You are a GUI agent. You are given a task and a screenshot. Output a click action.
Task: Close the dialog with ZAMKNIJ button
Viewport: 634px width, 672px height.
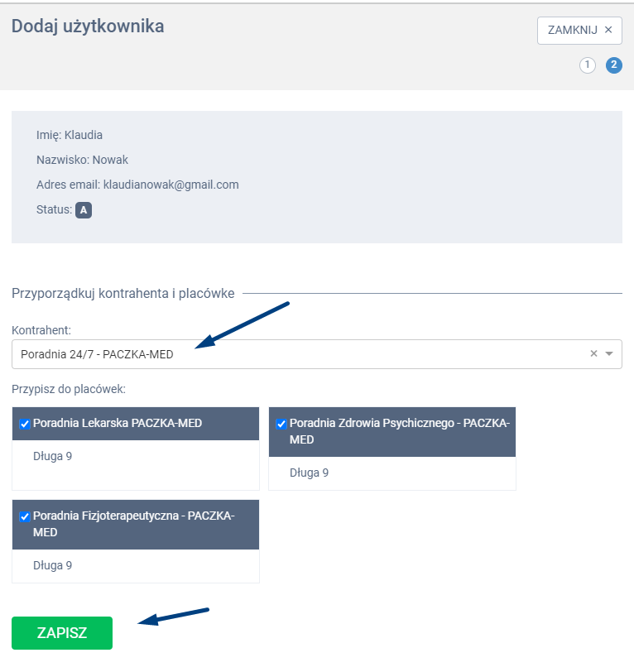(x=579, y=30)
